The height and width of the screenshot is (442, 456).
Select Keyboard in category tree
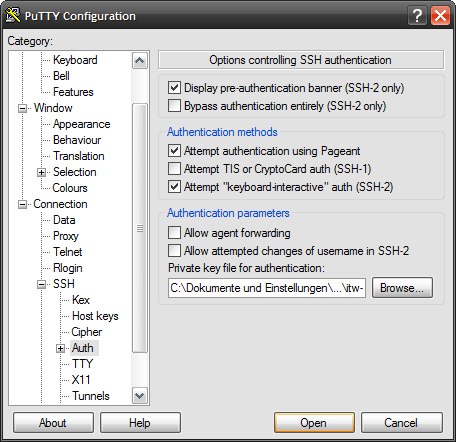(75, 60)
